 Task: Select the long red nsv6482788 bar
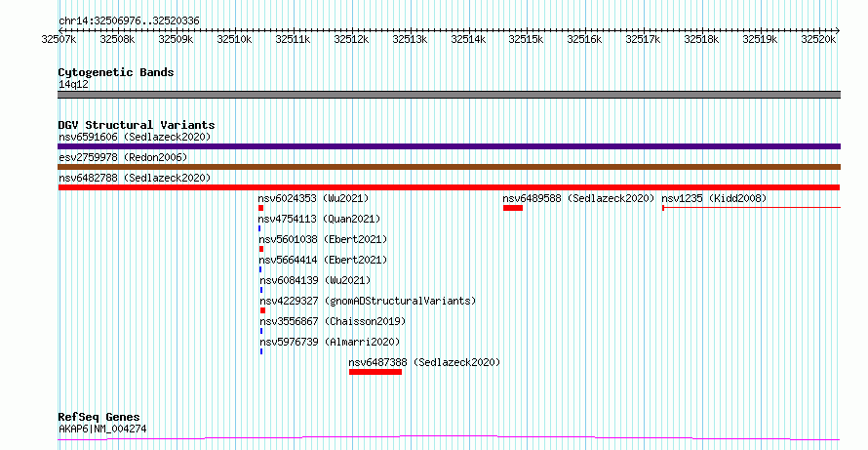(x=449, y=187)
